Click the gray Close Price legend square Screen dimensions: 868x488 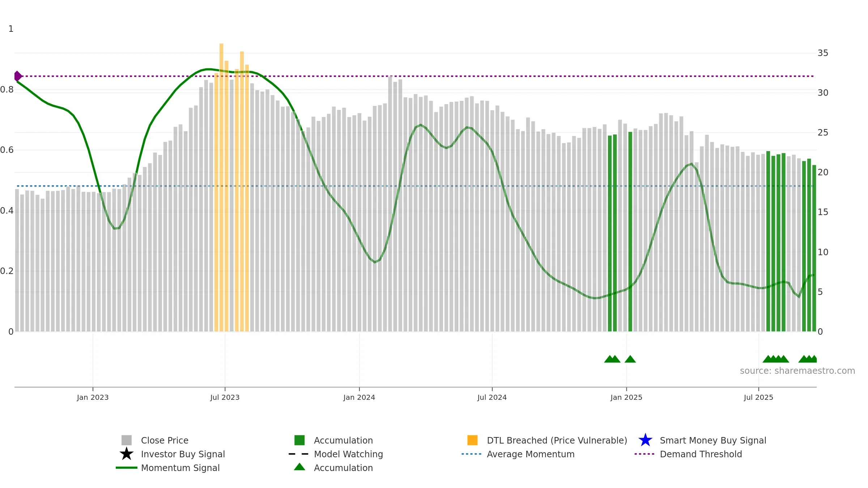126,440
